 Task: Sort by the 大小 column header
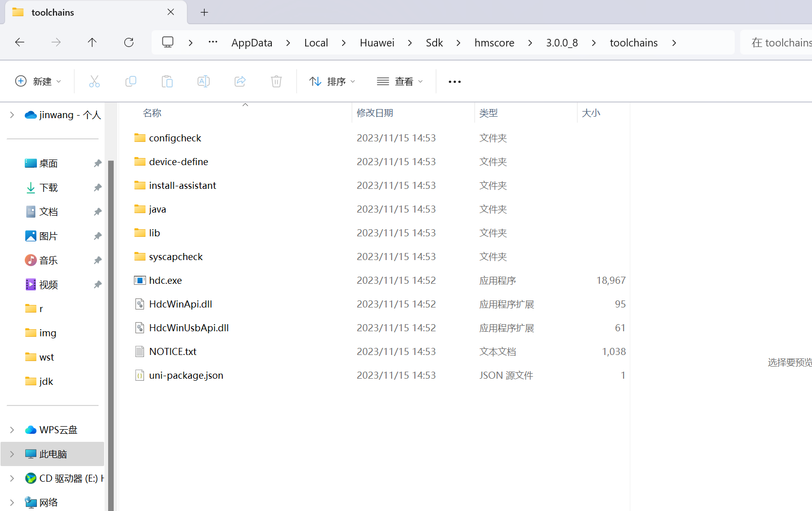[x=591, y=113]
